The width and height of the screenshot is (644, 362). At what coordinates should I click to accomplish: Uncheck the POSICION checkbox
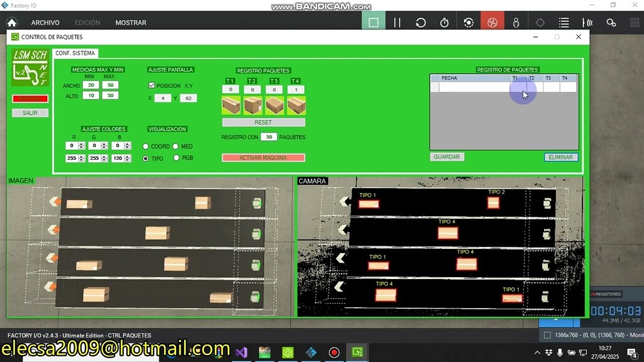click(152, 85)
